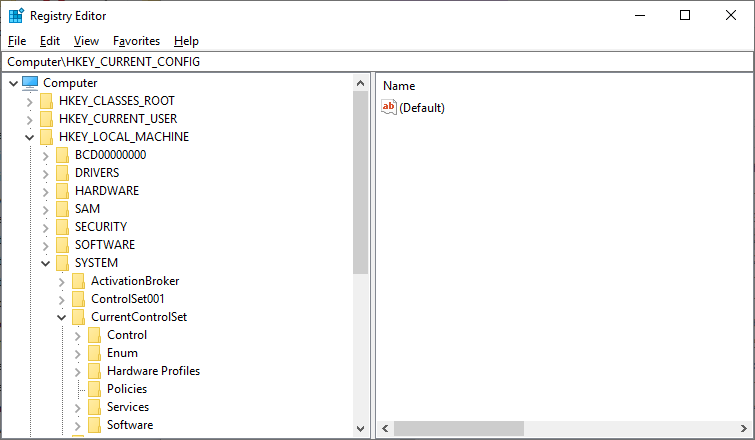The width and height of the screenshot is (755, 440).
Task: Click the values pane scroll right arrow
Action: [x=743, y=428]
